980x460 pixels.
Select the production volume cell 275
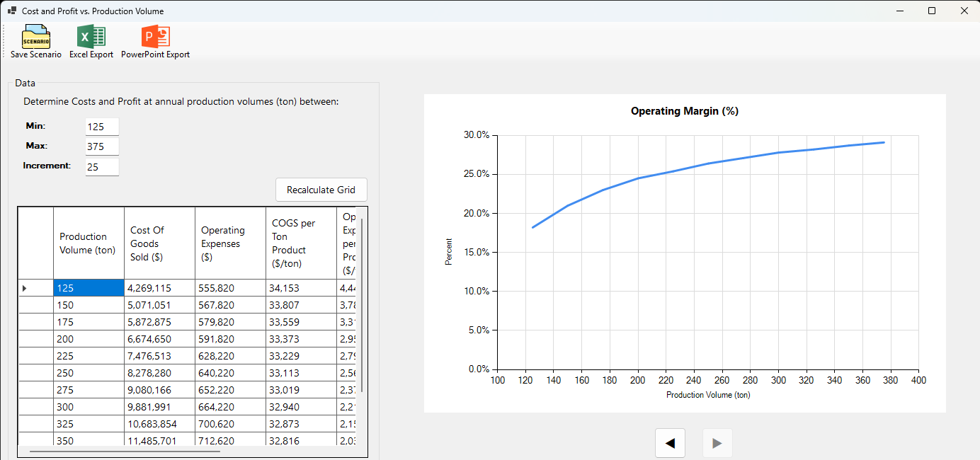[89, 390]
